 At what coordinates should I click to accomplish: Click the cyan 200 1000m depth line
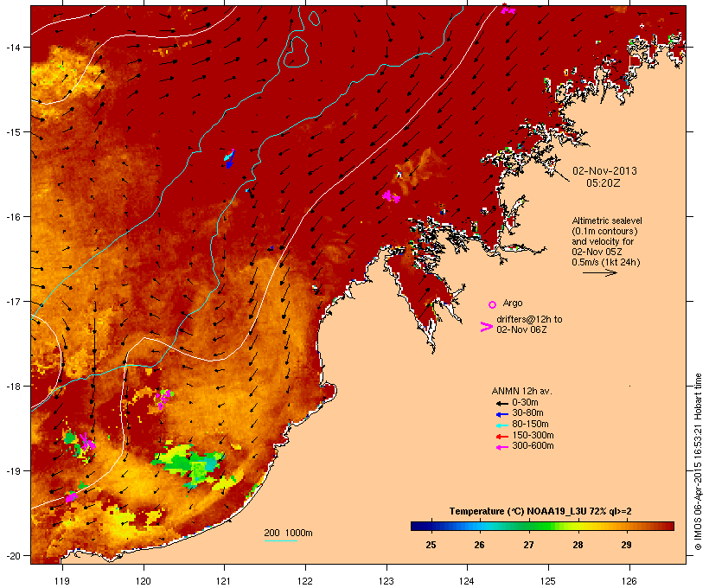281,540
